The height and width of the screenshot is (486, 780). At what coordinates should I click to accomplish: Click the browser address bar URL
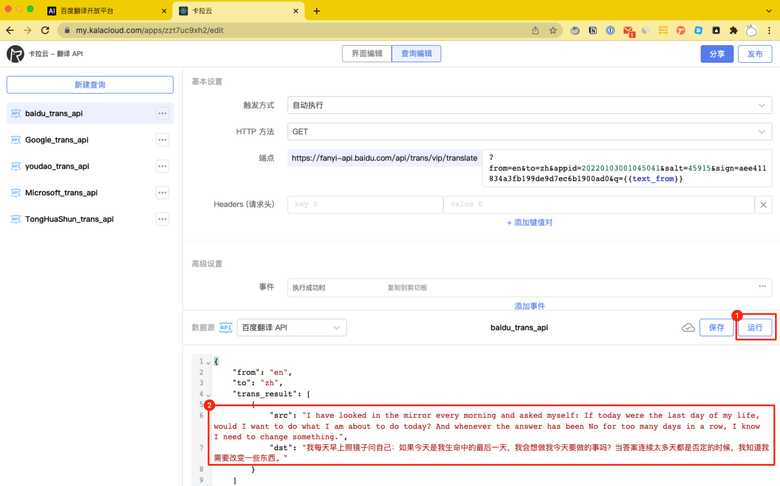pyautogui.click(x=150, y=30)
